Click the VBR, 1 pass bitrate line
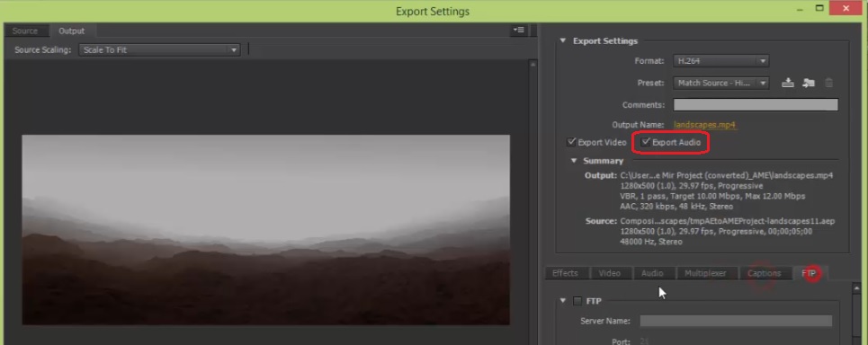Image resolution: width=868 pixels, height=345 pixels. point(713,196)
